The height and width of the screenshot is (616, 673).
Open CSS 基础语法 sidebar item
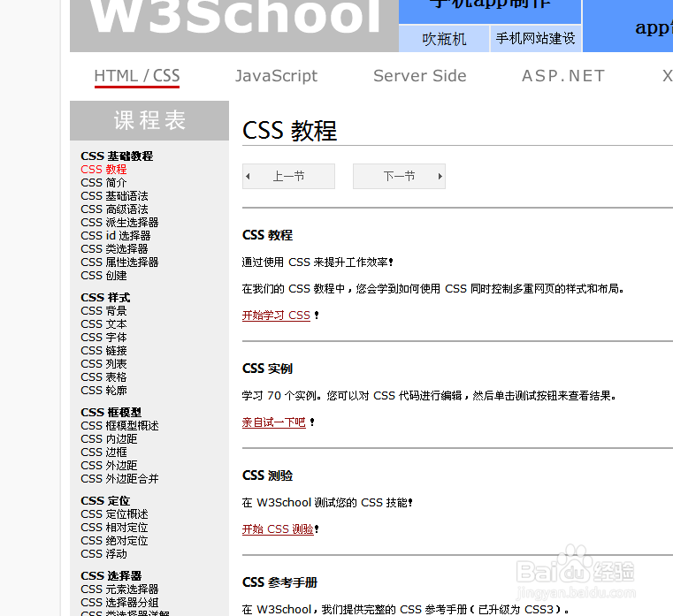point(114,196)
